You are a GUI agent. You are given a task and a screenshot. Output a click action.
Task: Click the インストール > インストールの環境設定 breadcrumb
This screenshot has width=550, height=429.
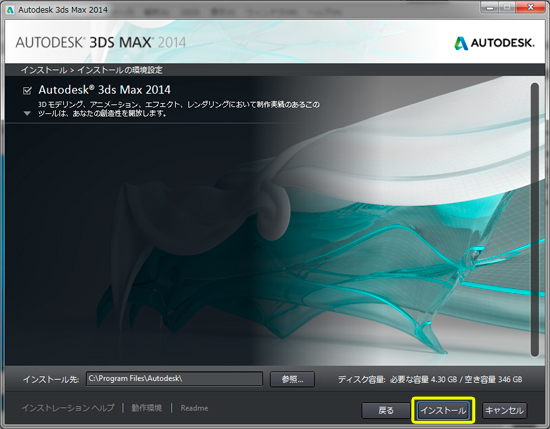point(92,70)
